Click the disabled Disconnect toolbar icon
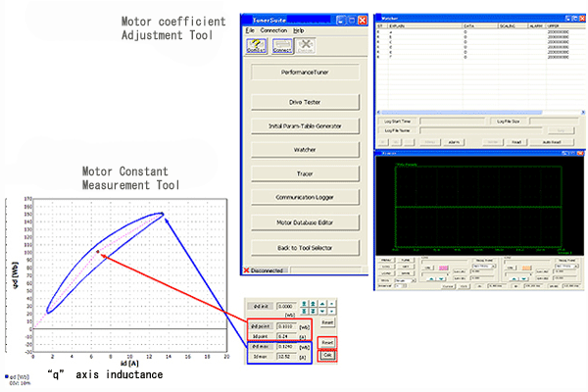 [305, 45]
